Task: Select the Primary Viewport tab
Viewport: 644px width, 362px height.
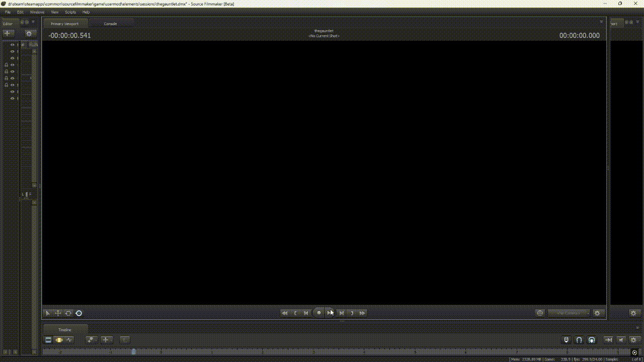Action: coord(65,24)
